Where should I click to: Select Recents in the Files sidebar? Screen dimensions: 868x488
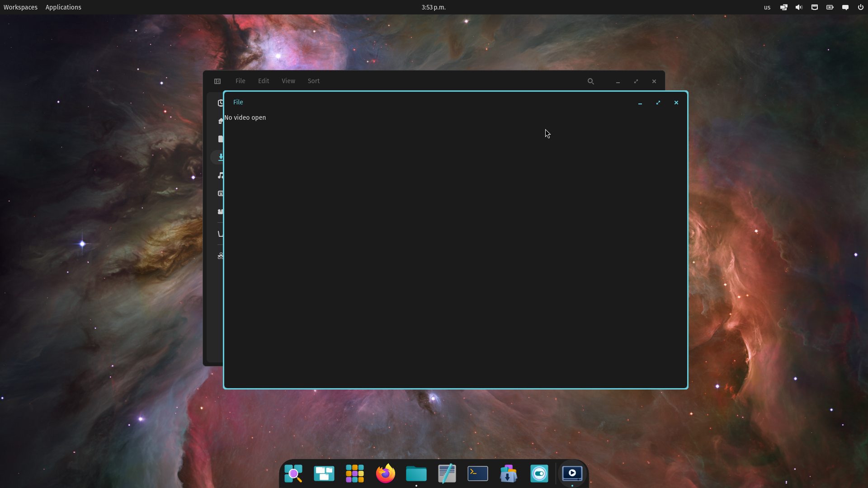(x=220, y=103)
